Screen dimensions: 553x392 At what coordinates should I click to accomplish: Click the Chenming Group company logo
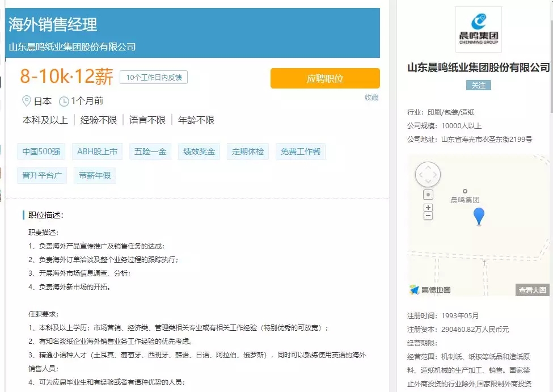[478, 29]
